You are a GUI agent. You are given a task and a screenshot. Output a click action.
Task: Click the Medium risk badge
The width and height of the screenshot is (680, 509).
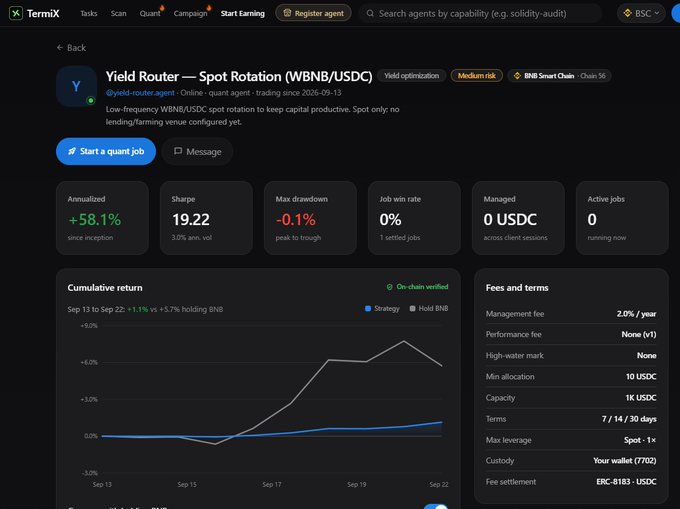[477, 76]
